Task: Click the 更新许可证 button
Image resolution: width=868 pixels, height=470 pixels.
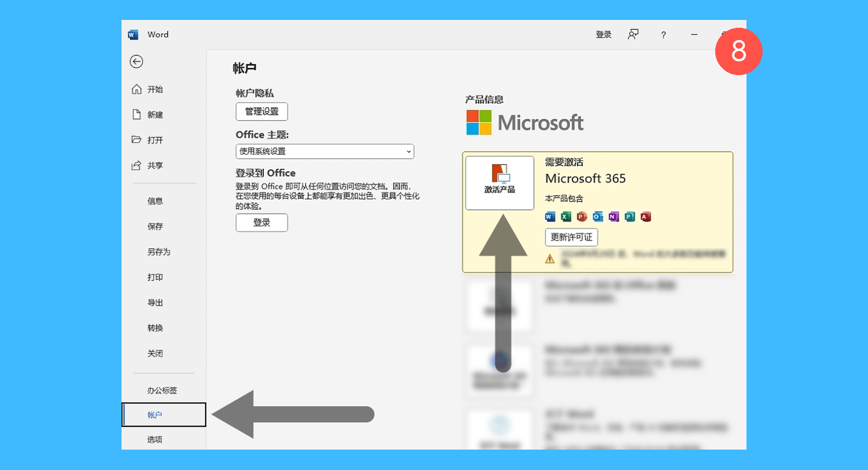Action: pos(572,237)
